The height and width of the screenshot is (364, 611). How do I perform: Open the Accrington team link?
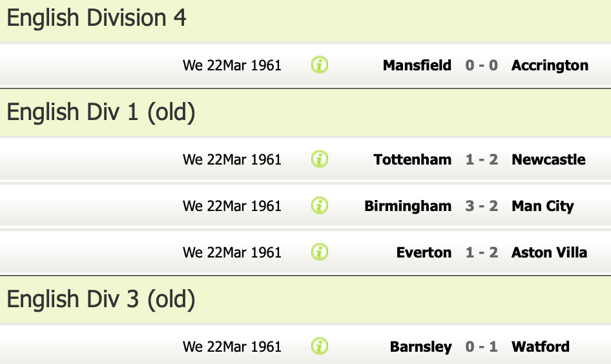pyautogui.click(x=550, y=65)
